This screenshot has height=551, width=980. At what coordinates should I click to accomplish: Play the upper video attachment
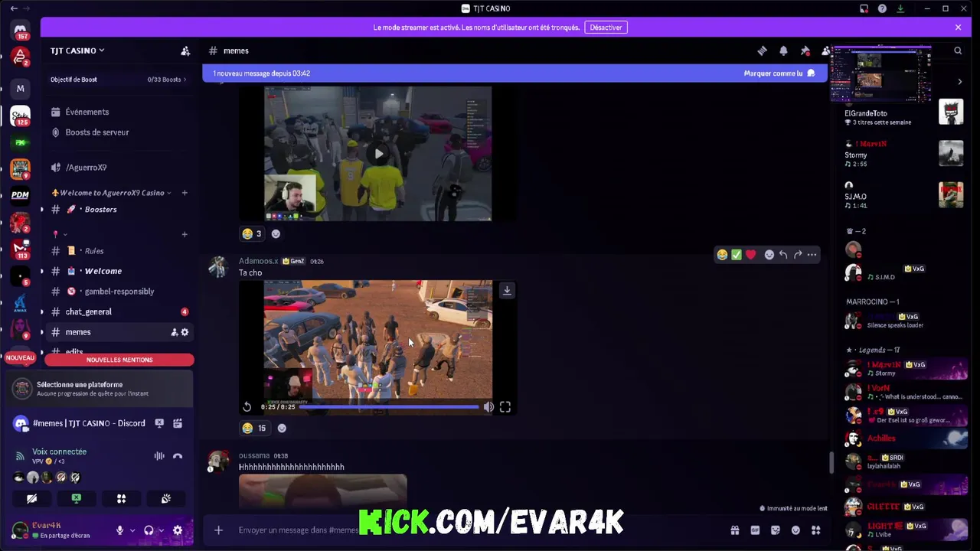pos(378,154)
